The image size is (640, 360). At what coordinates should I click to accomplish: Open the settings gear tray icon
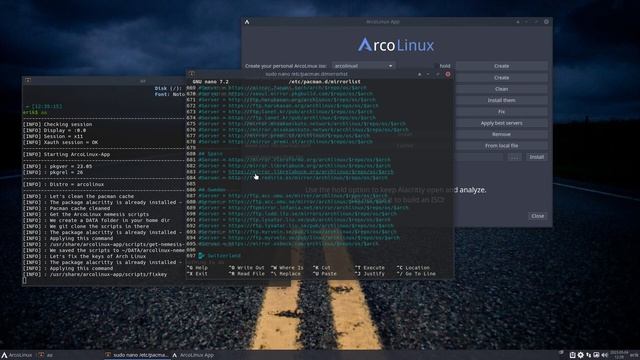[580, 355]
